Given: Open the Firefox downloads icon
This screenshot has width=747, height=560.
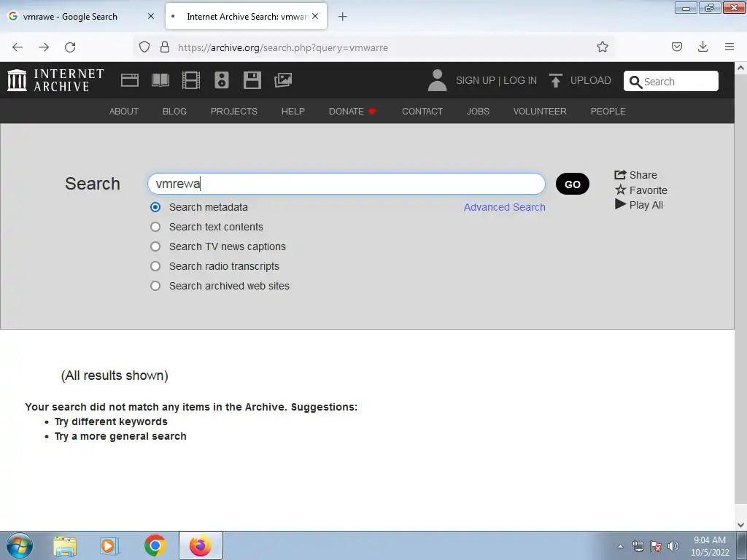Looking at the screenshot, I should click(x=703, y=47).
